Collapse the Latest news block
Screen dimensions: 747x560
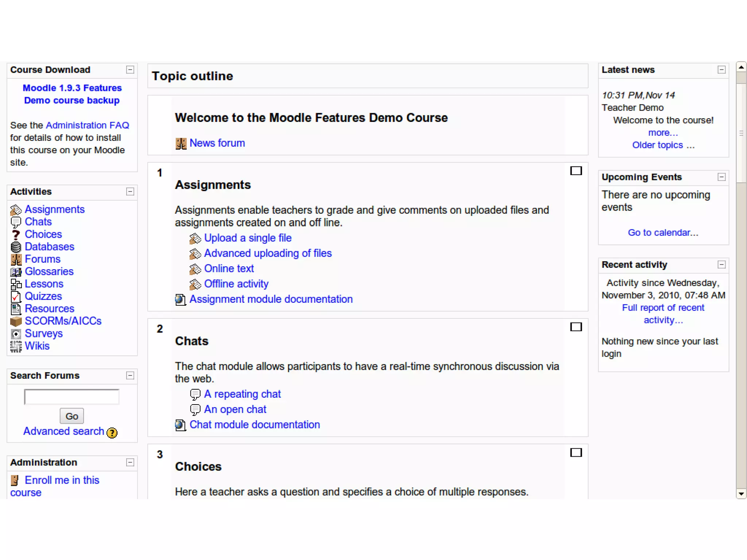[x=721, y=70]
